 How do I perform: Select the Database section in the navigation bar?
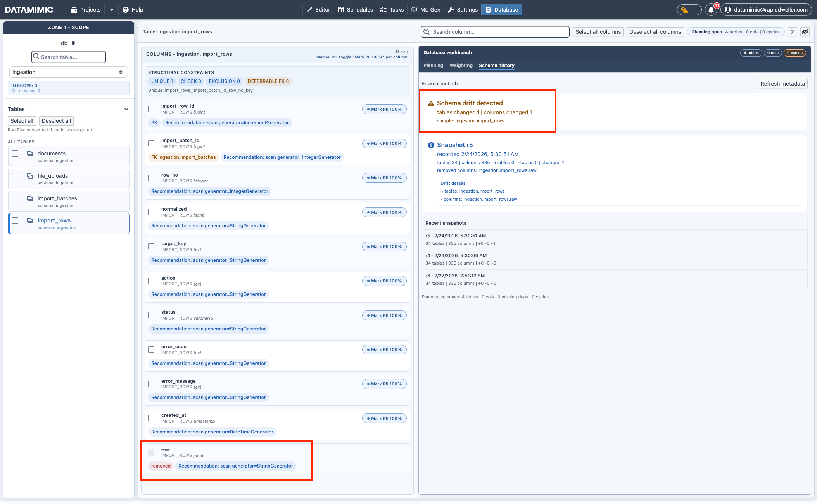point(501,9)
